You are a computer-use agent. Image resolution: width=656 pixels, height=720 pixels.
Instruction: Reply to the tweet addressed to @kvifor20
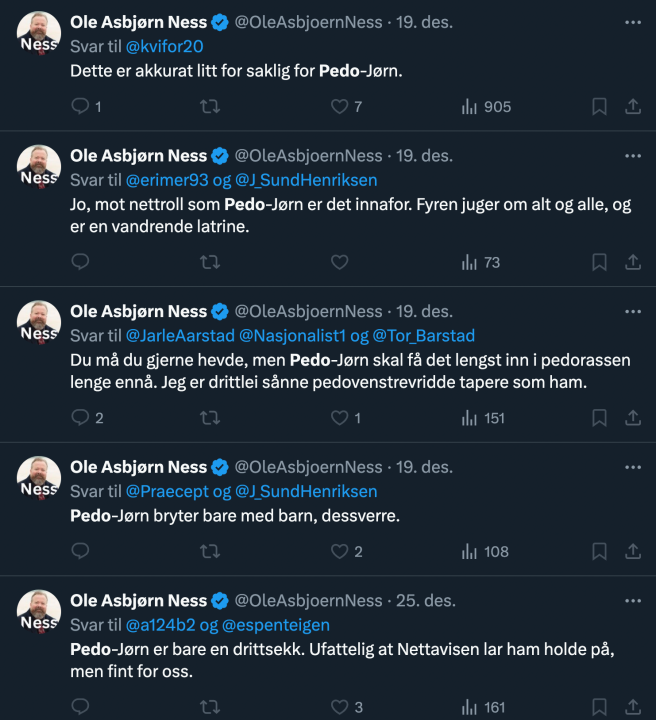click(81, 107)
